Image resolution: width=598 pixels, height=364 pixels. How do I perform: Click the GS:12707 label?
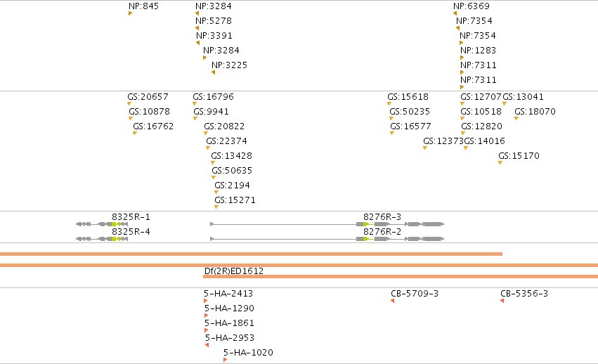(481, 97)
